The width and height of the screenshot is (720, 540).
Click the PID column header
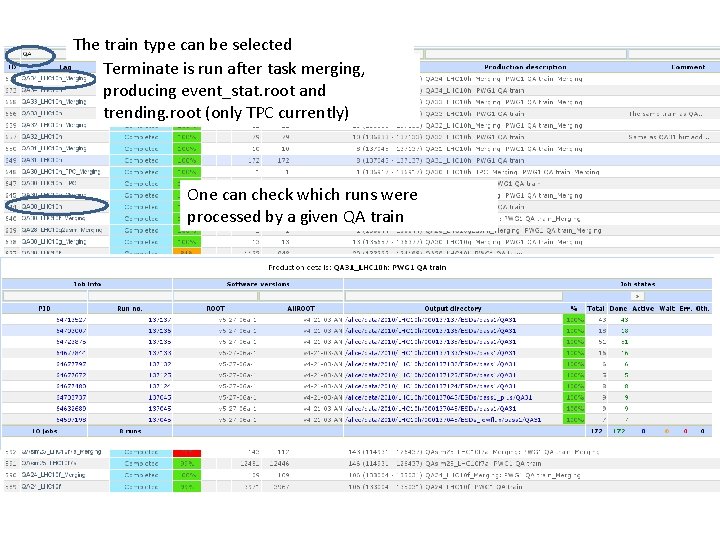pyautogui.click(x=45, y=309)
